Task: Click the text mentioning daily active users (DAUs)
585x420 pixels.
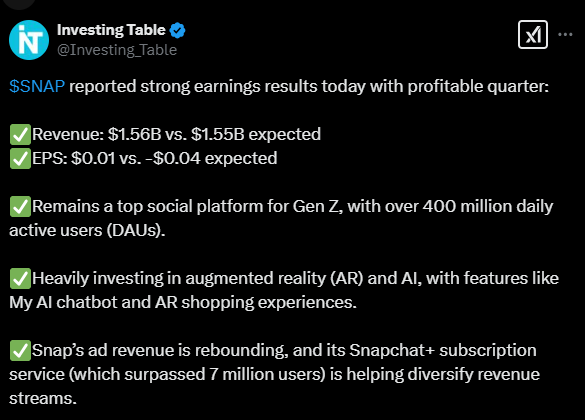Action: [87, 230]
